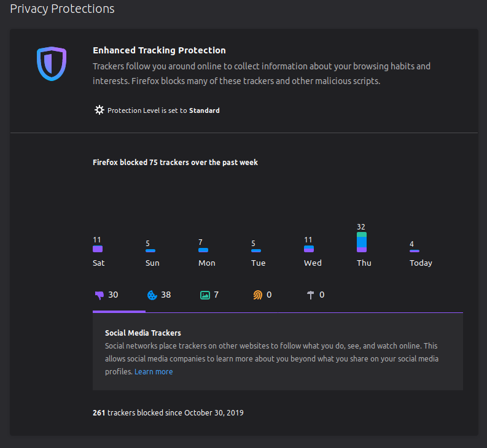487x448 pixels.
Task: Click the Wednesday bar in the graph
Action: click(309, 249)
